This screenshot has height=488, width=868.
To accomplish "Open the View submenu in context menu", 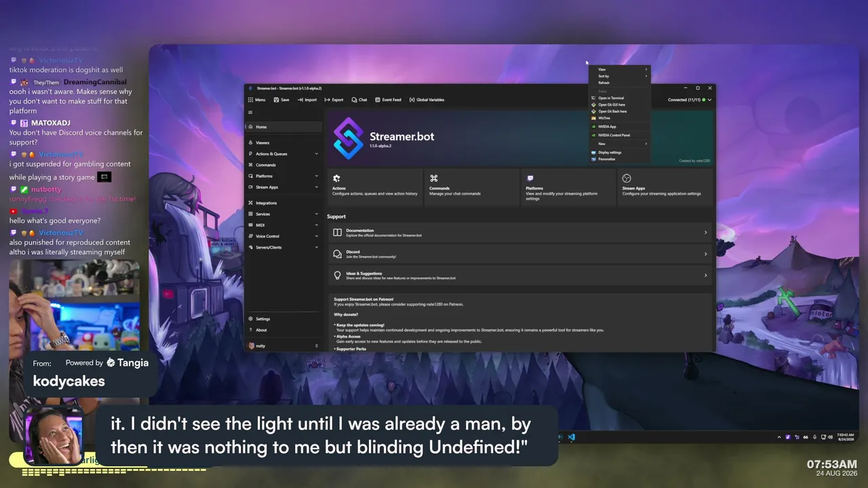I will click(619, 69).
